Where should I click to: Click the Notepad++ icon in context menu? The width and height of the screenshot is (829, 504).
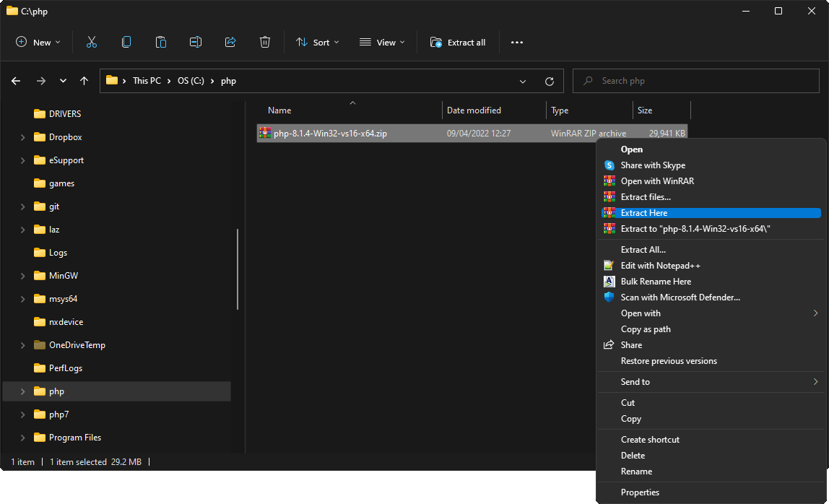point(609,266)
